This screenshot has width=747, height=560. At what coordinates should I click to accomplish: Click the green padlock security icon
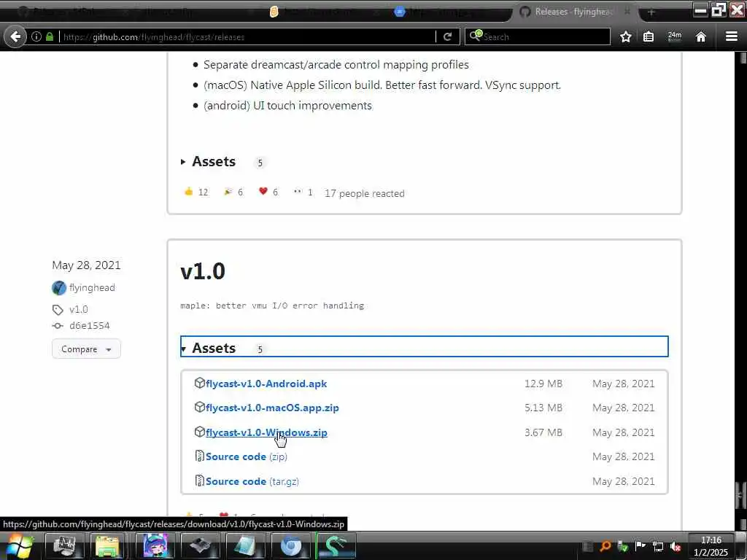50,36
